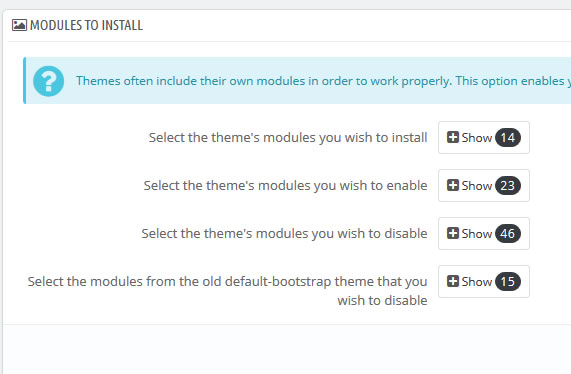Click the 'modules you wish to install' label
This screenshot has width=571, height=374.
click(x=288, y=138)
